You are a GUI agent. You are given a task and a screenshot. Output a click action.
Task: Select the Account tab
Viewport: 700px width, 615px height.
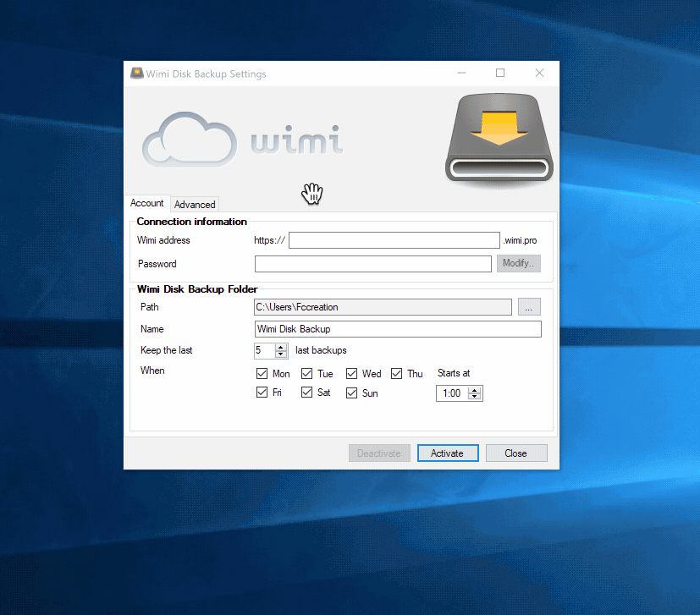[x=146, y=203]
